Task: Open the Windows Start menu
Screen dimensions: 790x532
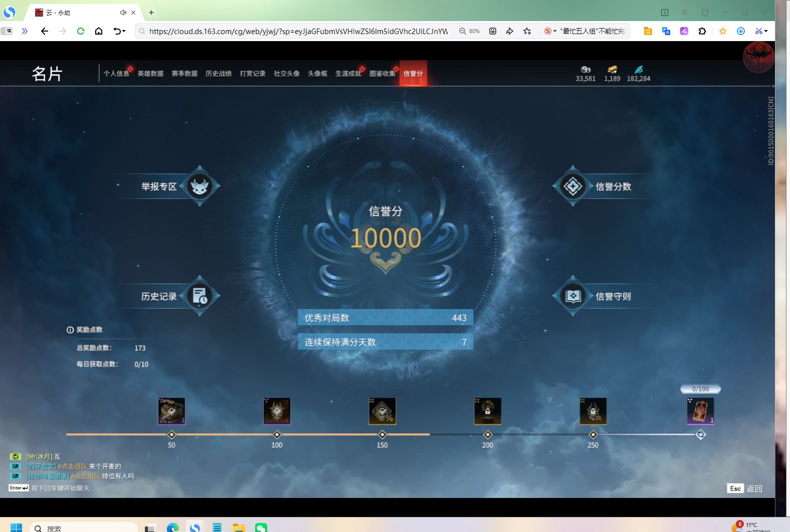Action: click(x=16, y=527)
